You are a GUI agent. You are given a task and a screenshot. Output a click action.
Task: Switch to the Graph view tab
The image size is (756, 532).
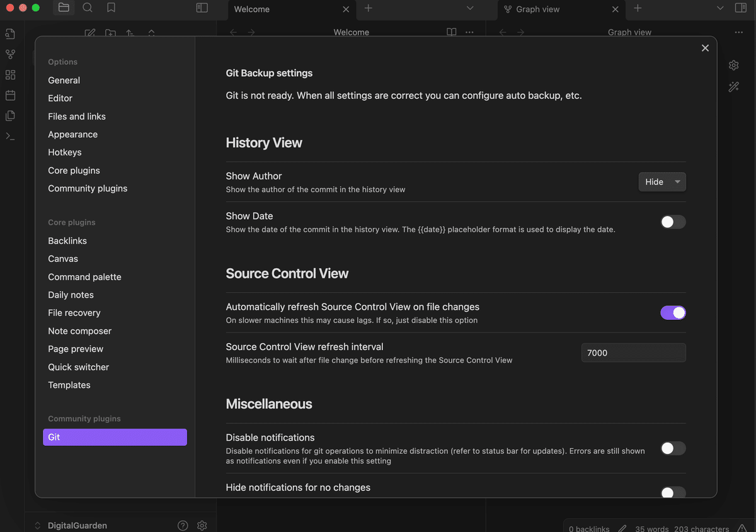(x=537, y=9)
